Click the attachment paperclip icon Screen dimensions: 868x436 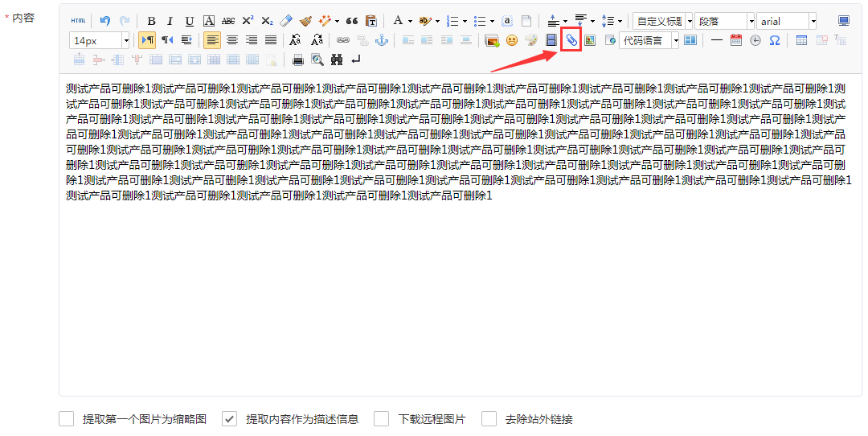point(571,40)
